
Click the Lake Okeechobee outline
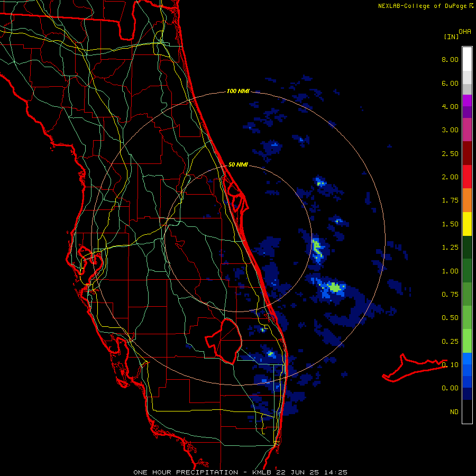tap(224, 341)
